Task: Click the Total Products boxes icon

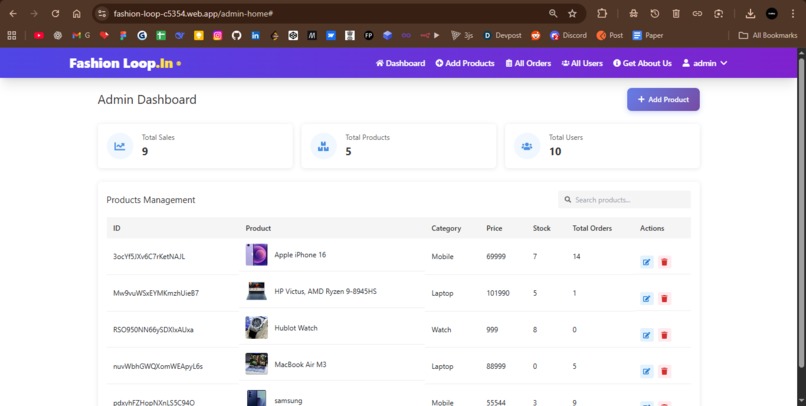Action: coord(323,146)
